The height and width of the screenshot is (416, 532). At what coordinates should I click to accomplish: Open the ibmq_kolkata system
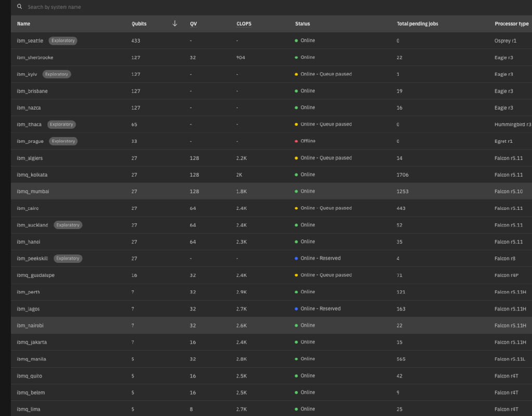[x=32, y=175]
